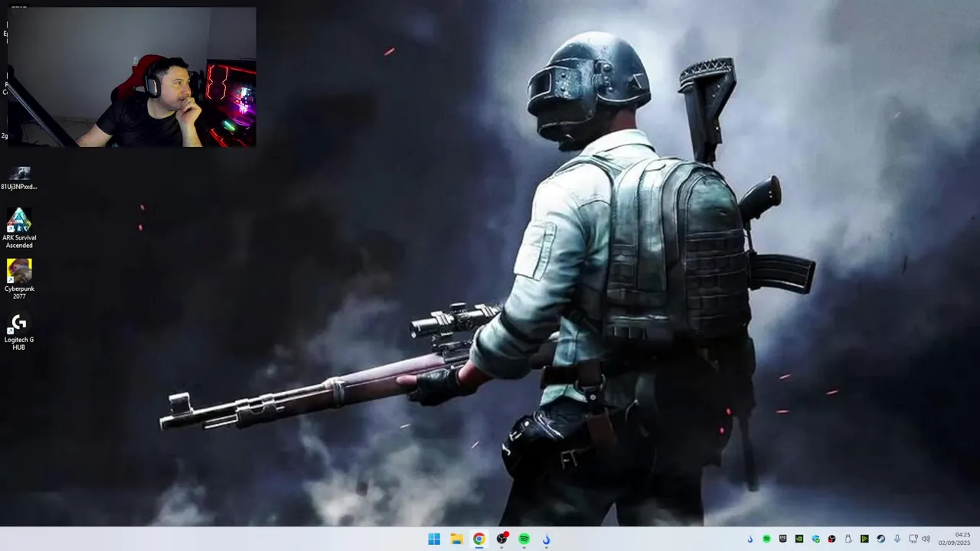
Task: Click the webcam overlay of the streamer
Action: pyautogui.click(x=132, y=77)
